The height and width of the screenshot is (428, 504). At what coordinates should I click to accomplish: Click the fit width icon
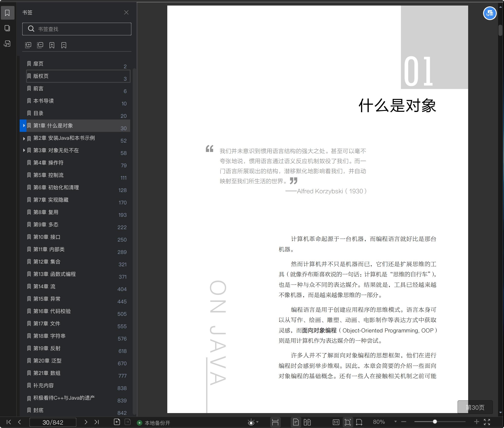coord(359,422)
